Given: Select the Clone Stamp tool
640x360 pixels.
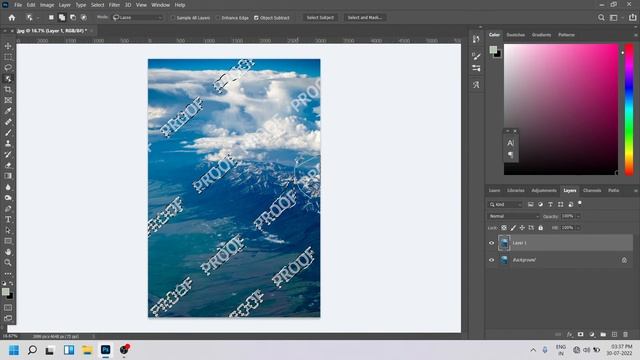Looking at the screenshot, I should point(8,144).
